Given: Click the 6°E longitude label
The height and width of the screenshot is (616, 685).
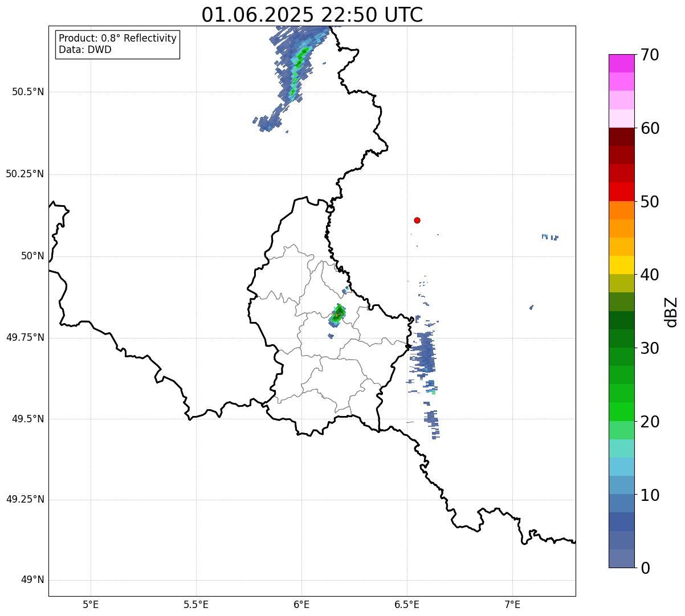Looking at the screenshot, I should (301, 605).
